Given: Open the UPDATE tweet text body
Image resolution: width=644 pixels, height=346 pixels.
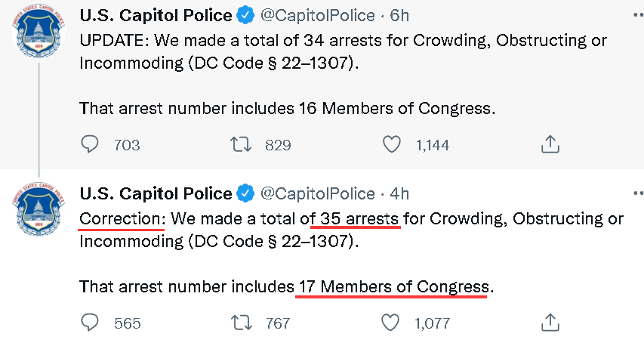Looking at the screenshot, I should pos(343,74).
